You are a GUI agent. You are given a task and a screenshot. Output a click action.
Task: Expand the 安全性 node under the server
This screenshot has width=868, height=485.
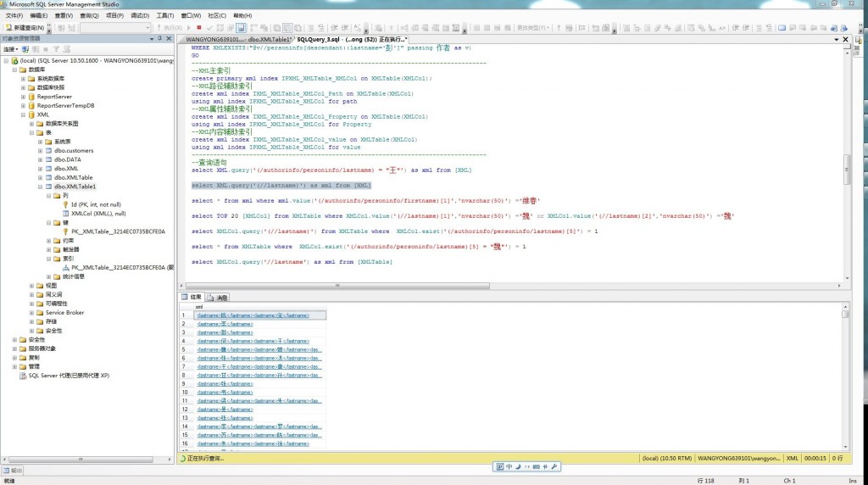click(15, 339)
